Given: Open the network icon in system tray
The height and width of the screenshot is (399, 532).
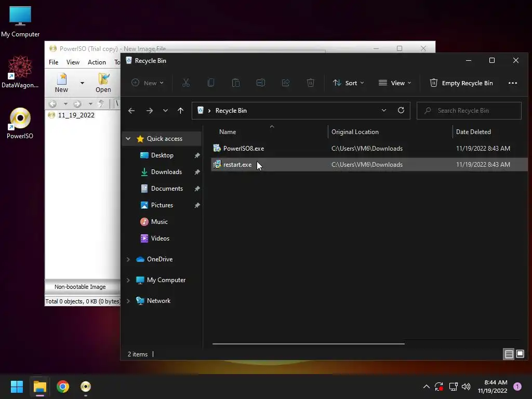Looking at the screenshot, I should coord(453,387).
